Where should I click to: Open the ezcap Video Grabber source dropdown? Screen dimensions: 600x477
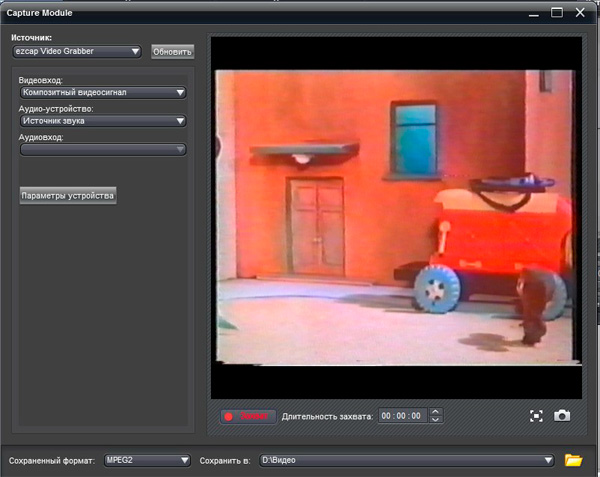(x=77, y=51)
